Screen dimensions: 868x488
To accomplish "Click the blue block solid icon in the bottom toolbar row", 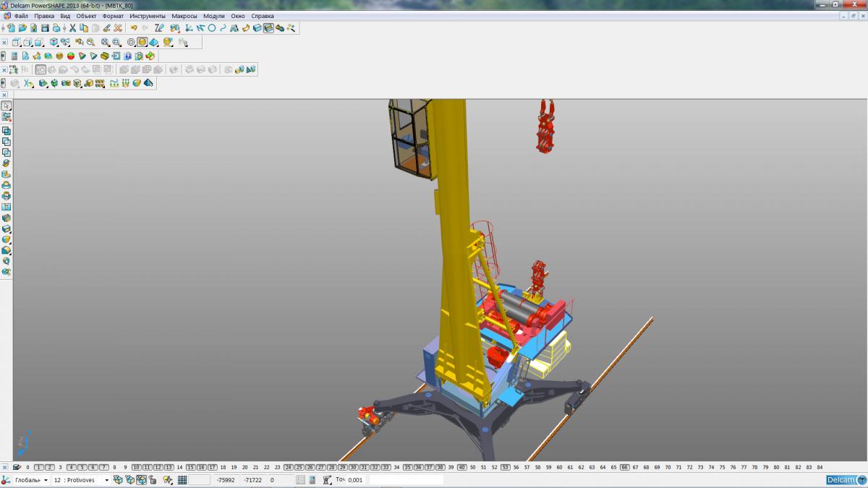I will pyautogui.click(x=43, y=83).
